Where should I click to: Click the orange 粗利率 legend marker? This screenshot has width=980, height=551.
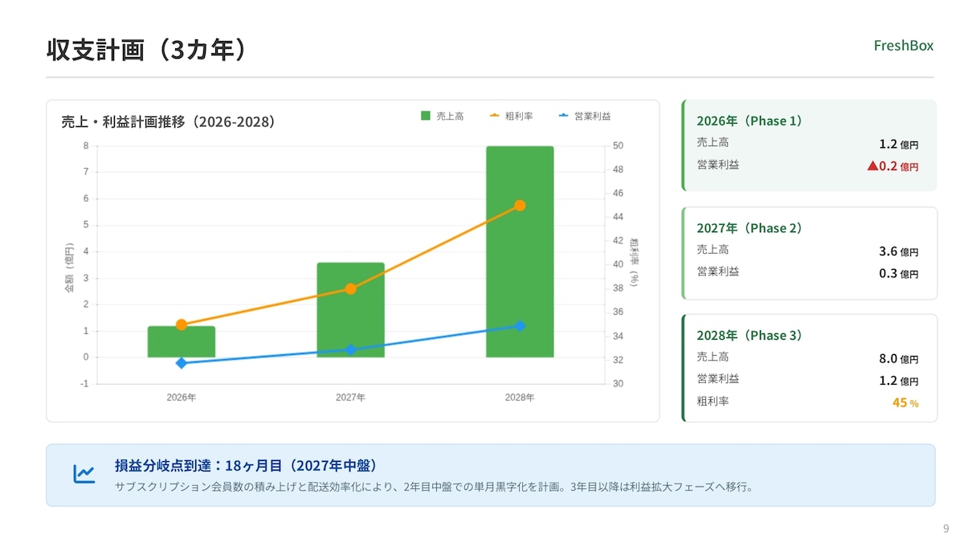495,116
